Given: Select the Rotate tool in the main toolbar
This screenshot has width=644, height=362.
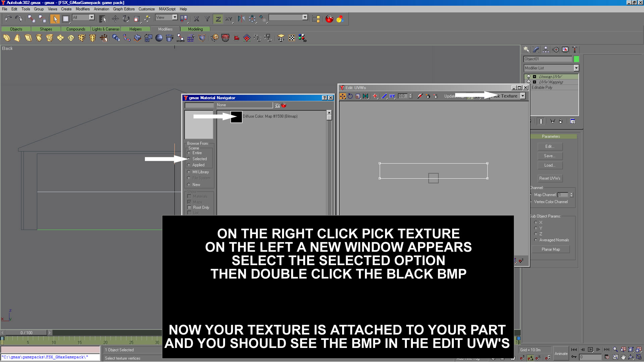Looking at the screenshot, I should point(126,19).
